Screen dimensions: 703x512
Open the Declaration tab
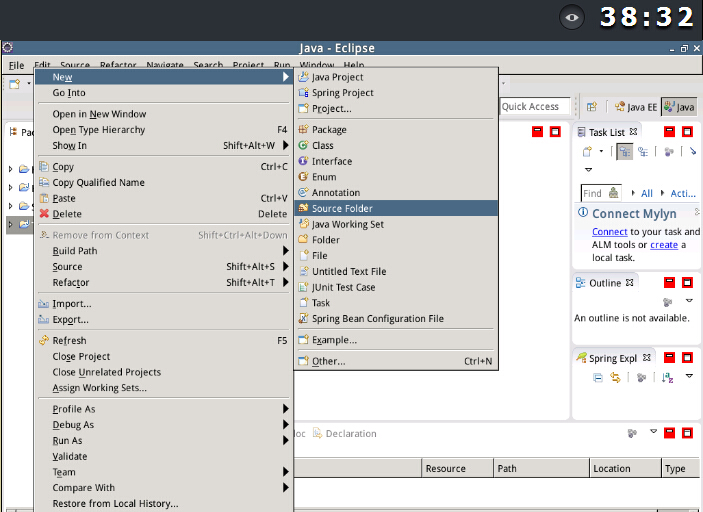pos(345,434)
